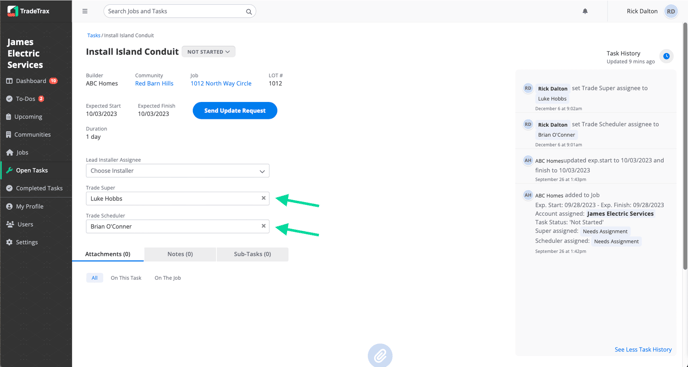Clear Luke Hobbs from Trade Super
The image size is (688, 367).
264,198
